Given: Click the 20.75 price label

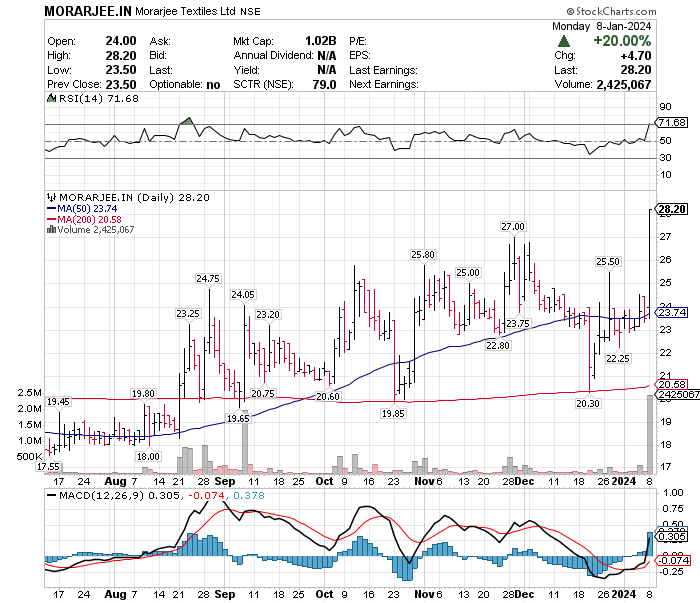Looking at the screenshot, I should point(263,393).
